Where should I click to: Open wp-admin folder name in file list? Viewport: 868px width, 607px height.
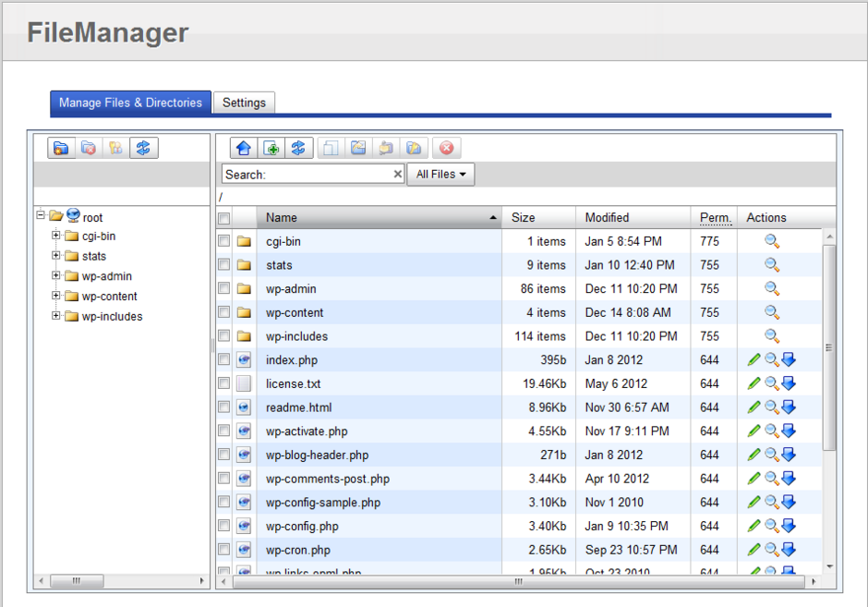(291, 289)
